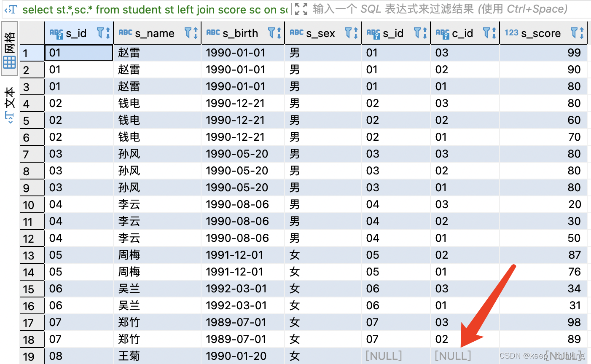The image size is (591, 364).
Task: Click the name 李云 in row 10
Action: [129, 204]
